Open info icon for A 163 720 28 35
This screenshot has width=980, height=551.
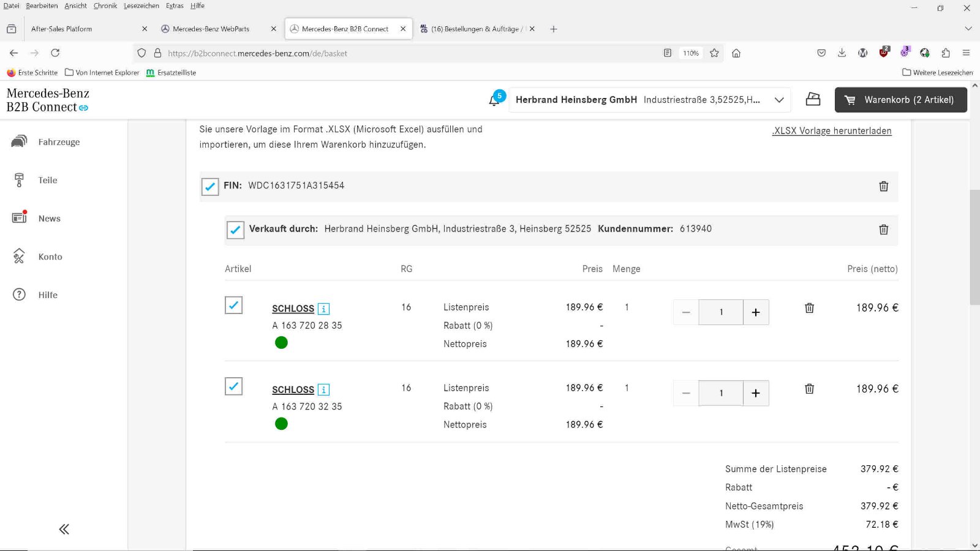coord(324,309)
